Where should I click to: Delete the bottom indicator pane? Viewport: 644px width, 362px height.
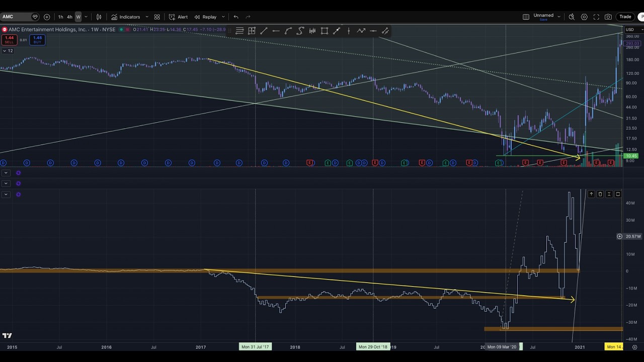tap(600, 194)
